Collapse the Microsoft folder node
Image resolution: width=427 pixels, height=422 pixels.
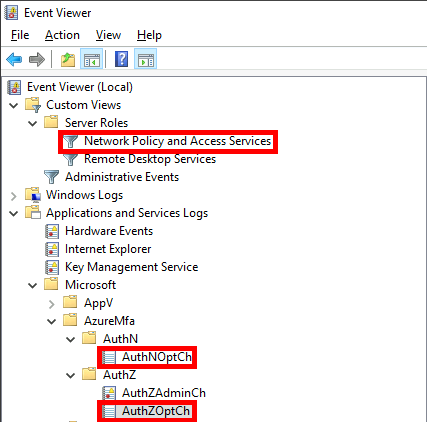point(33,286)
